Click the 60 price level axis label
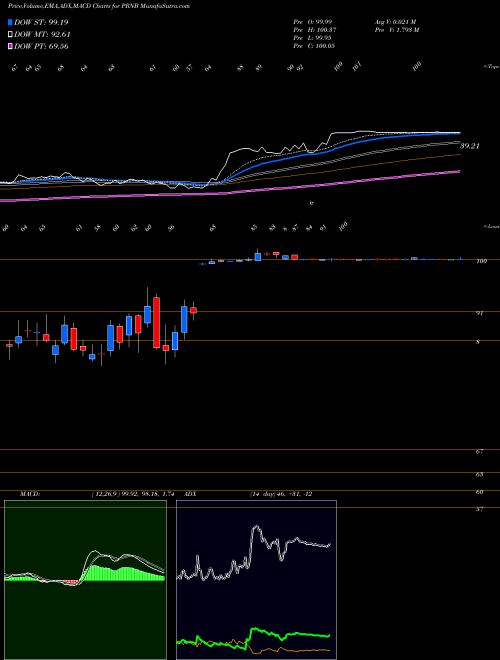 479,492
